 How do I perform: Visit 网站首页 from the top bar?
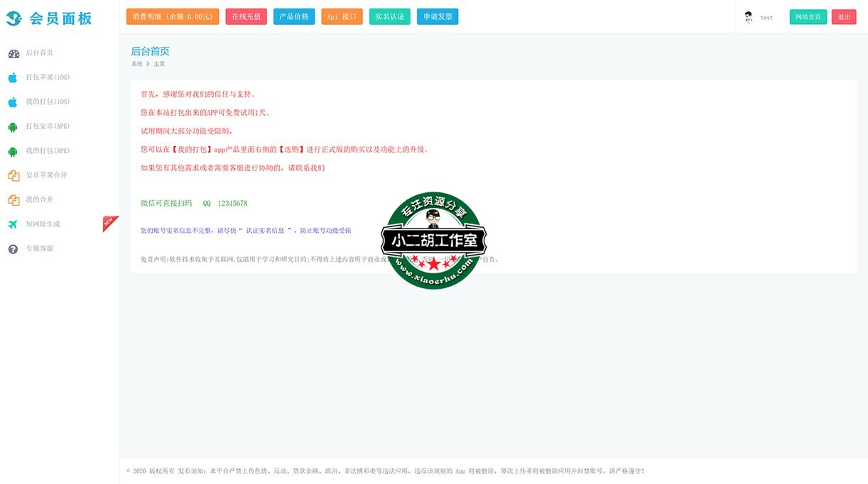pyautogui.click(x=808, y=17)
